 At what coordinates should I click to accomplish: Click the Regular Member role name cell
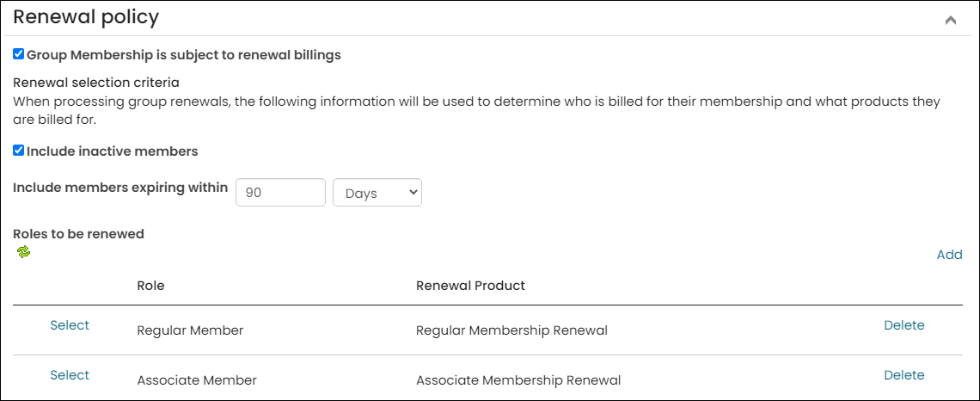tap(190, 331)
